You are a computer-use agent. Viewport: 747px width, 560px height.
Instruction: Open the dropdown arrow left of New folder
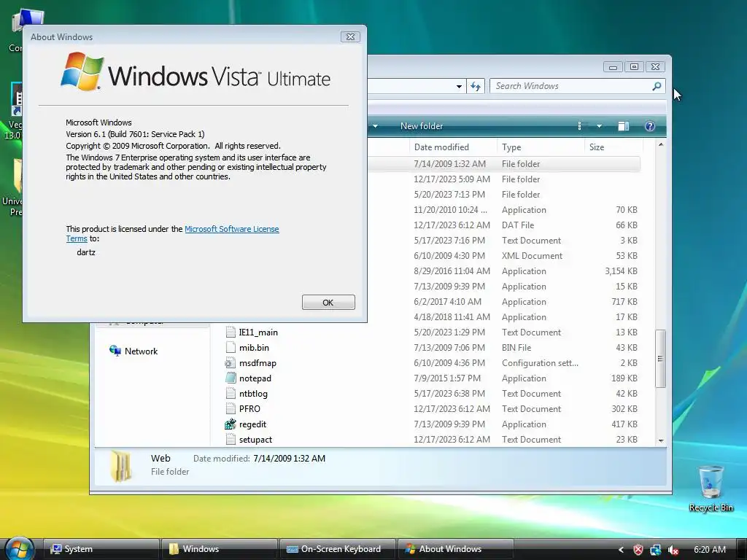click(376, 126)
